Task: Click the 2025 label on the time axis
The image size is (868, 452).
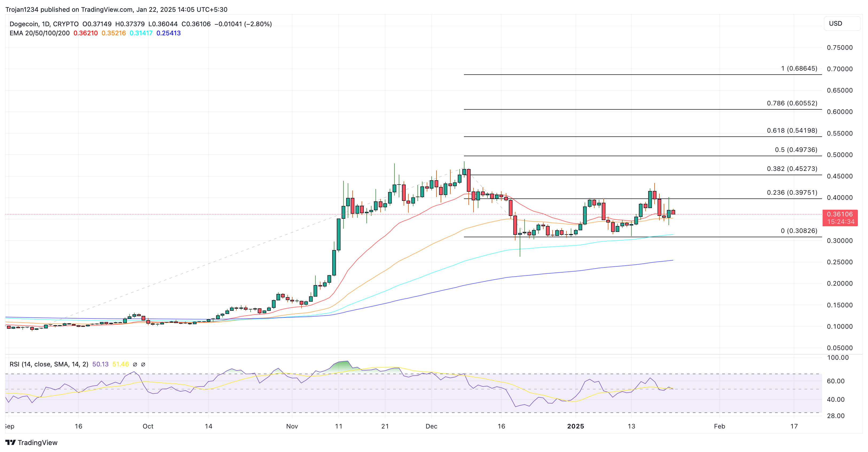Action: pyautogui.click(x=575, y=426)
